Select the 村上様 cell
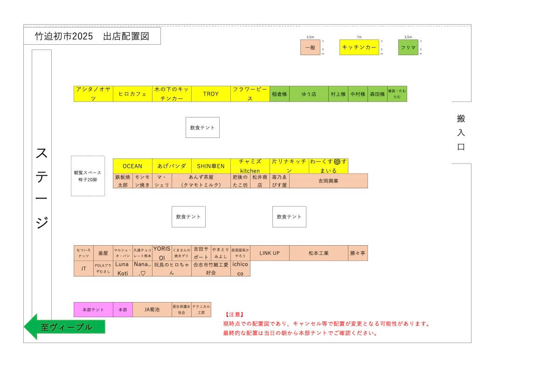The height and width of the screenshot is (392, 555). [339, 94]
